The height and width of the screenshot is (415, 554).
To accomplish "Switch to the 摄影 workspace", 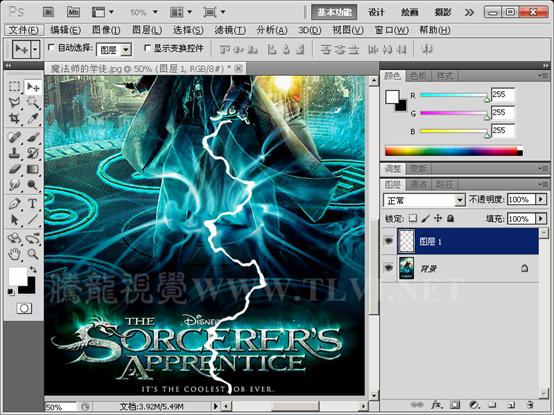I will [x=443, y=12].
